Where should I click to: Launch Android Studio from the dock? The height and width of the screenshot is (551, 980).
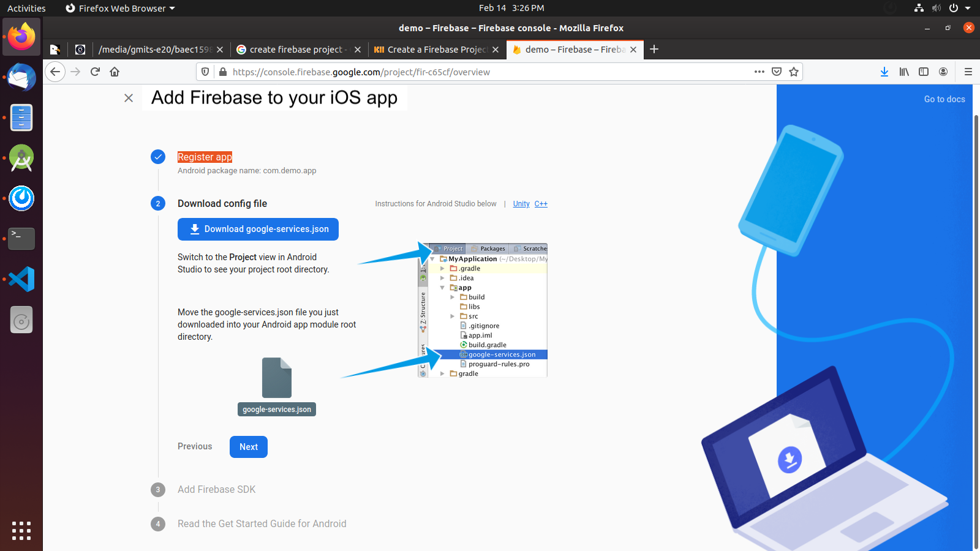click(x=21, y=158)
